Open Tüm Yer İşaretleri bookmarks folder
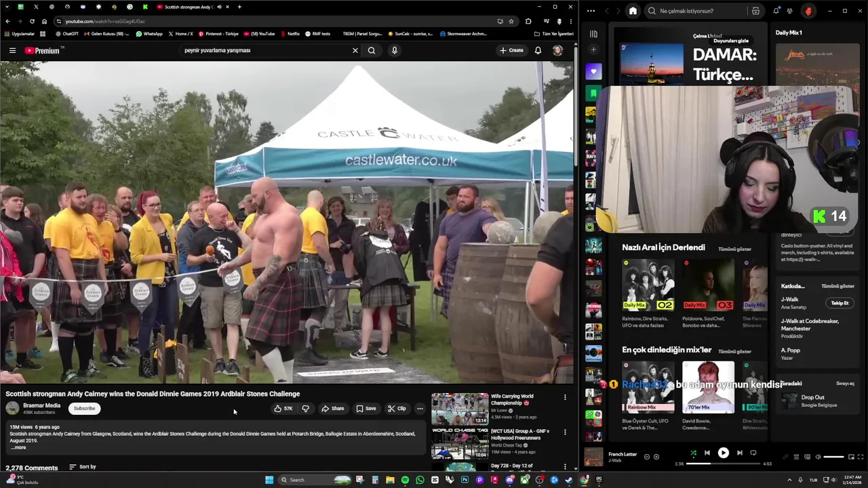868x488 pixels. (553, 33)
